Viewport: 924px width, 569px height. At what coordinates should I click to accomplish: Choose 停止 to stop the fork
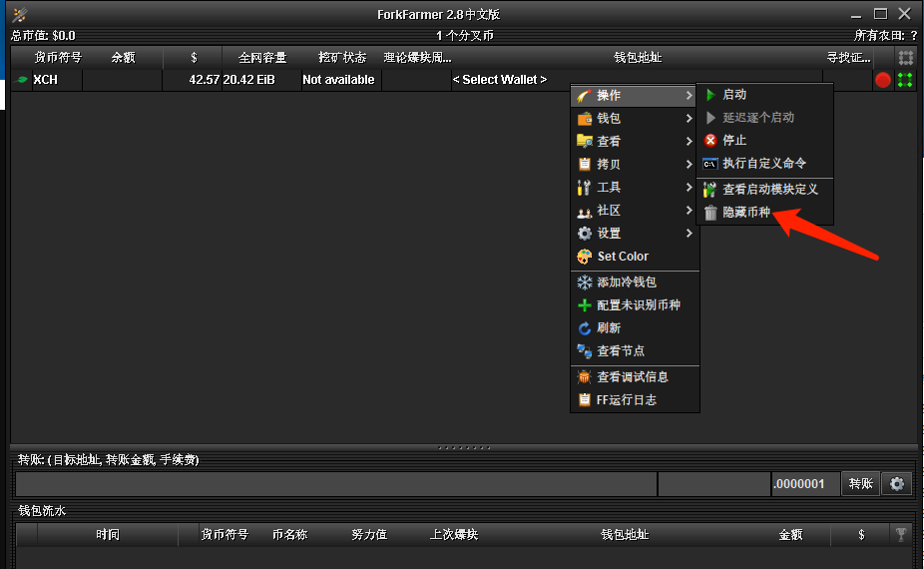coord(733,141)
